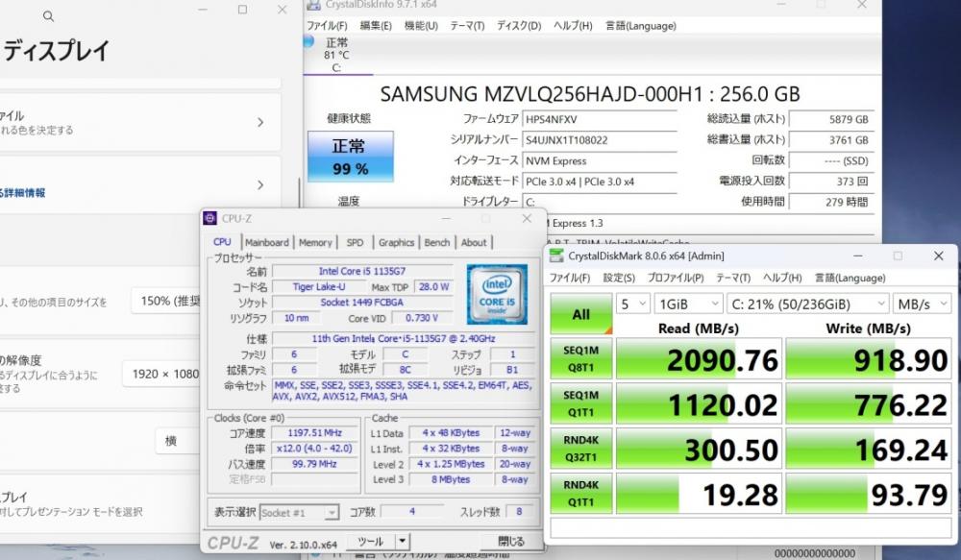The width and height of the screenshot is (961, 560).
Task: Start the SEQ1M Q1T1 test
Action: pos(581,403)
